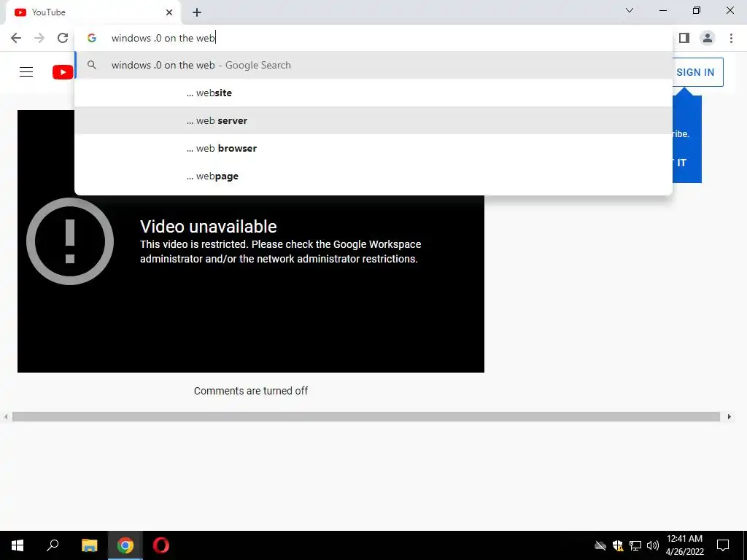Click the Google logo in the address bar
The width and height of the screenshot is (747, 560).
tap(92, 38)
